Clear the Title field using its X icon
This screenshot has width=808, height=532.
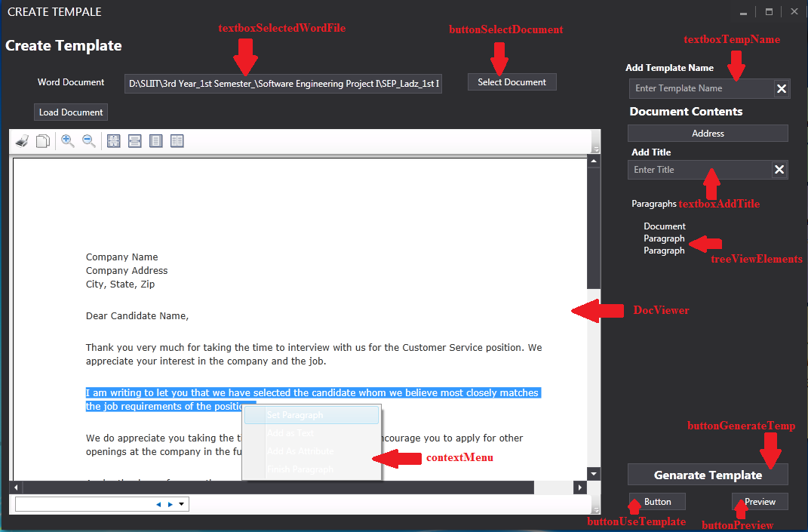[x=779, y=169]
